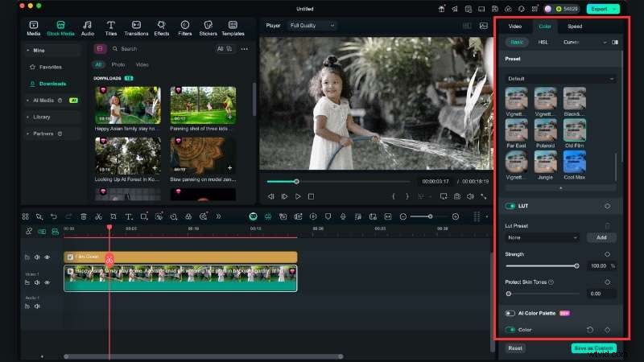
Task: Disable the LUT toggle switch
Action: [x=510, y=206]
